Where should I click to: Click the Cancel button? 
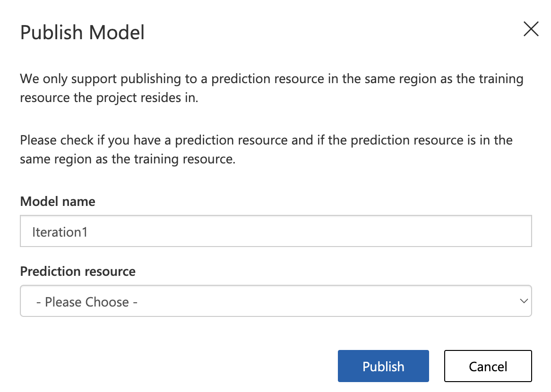(488, 366)
